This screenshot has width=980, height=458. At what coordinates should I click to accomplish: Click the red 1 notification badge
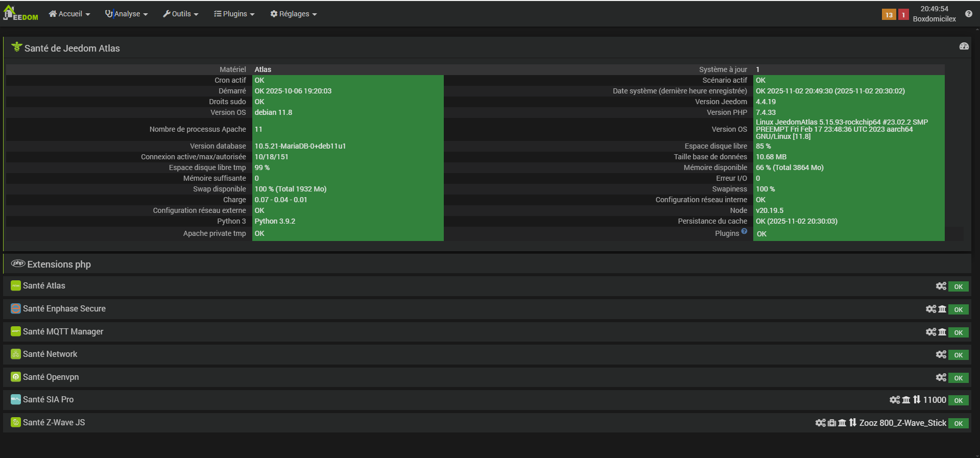[x=903, y=15]
